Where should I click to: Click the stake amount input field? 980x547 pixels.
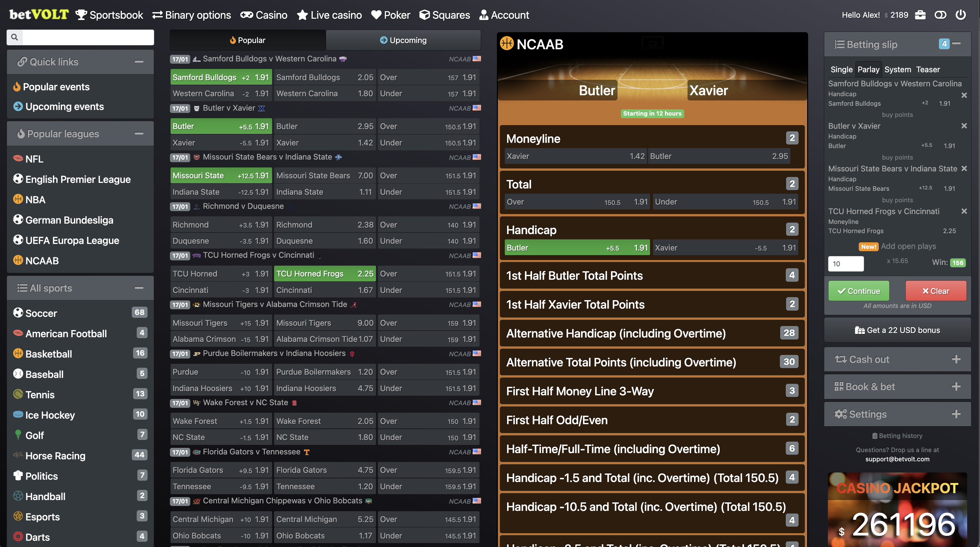pyautogui.click(x=846, y=263)
